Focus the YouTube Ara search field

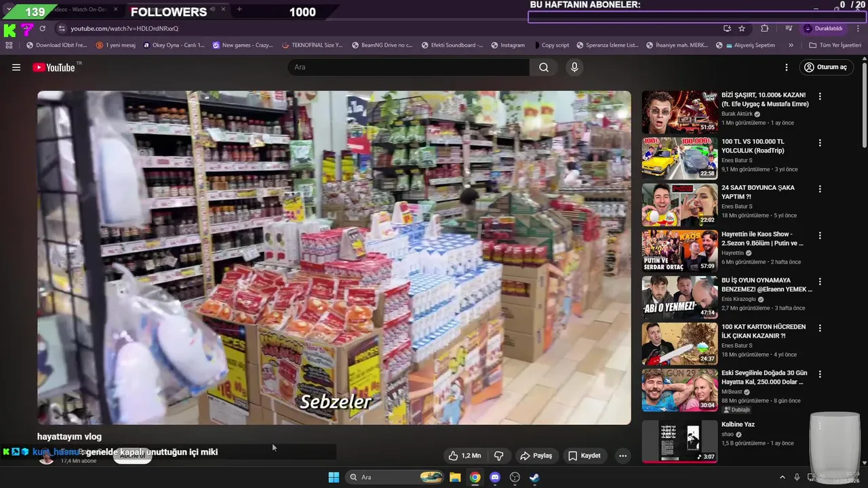[408, 67]
